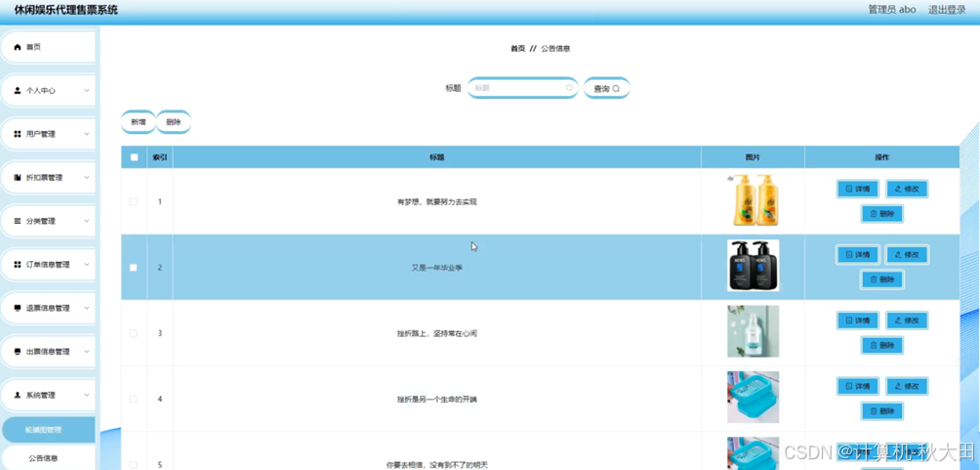Check the checkbox for row 4

(x=133, y=399)
